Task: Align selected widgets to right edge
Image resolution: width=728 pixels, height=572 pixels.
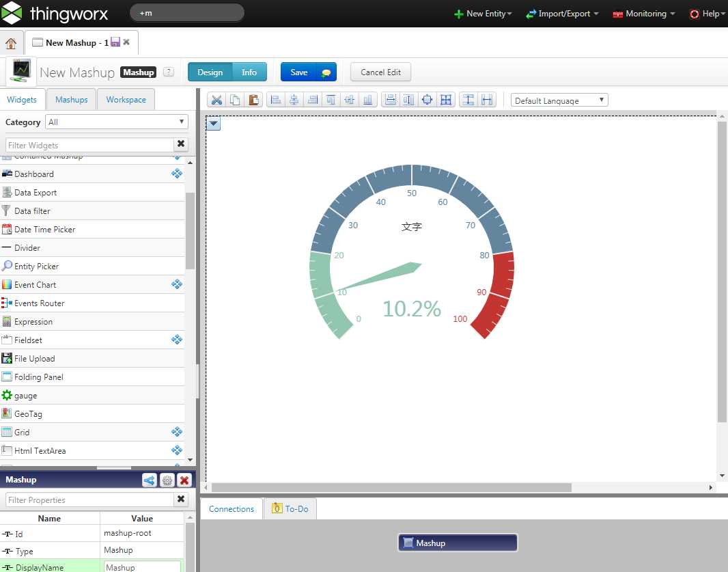Action: [x=313, y=100]
